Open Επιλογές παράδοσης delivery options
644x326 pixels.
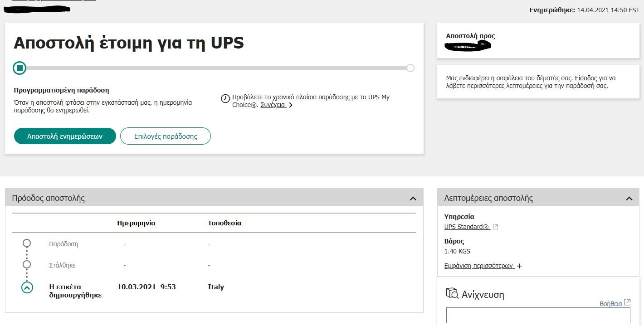point(166,136)
